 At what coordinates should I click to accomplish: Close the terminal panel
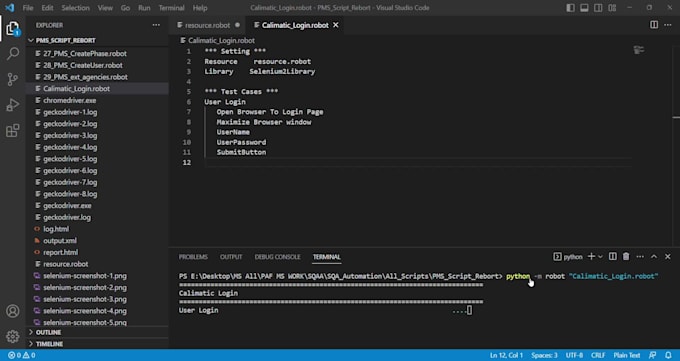668,256
